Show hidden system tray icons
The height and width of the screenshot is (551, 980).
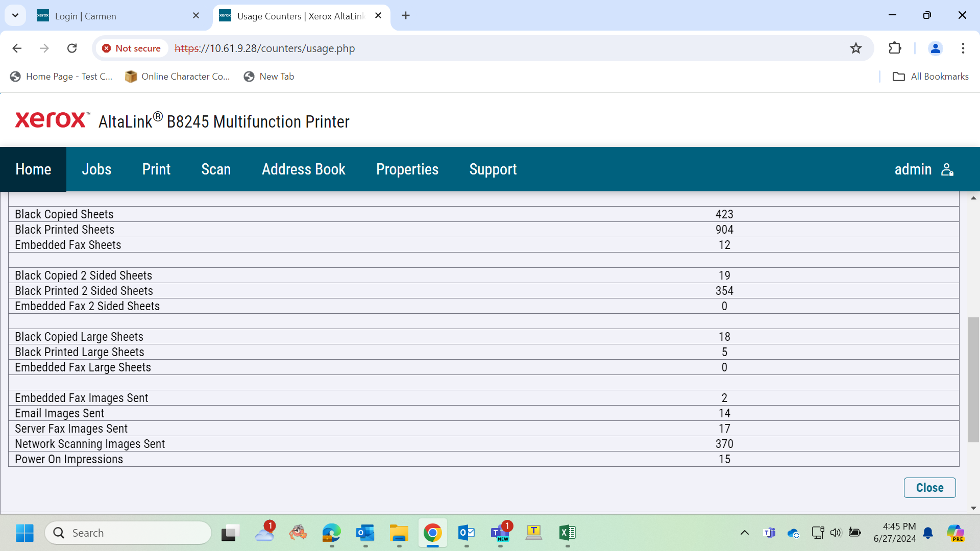click(x=745, y=533)
